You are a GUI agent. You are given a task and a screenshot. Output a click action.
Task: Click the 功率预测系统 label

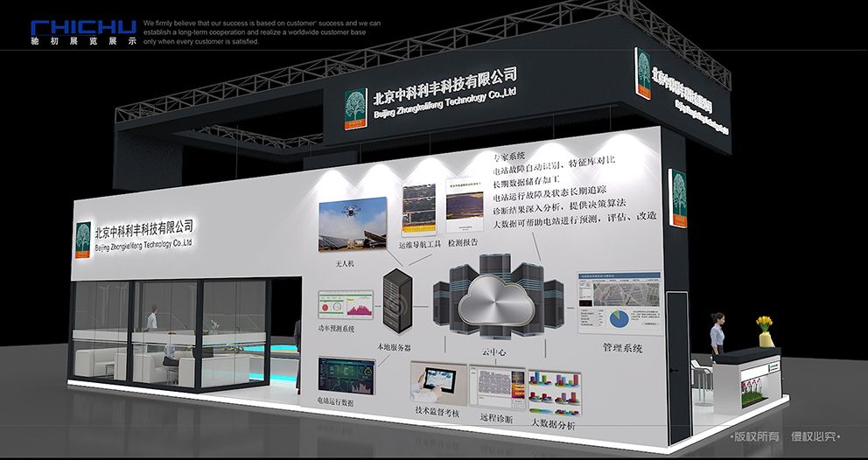point(337,329)
